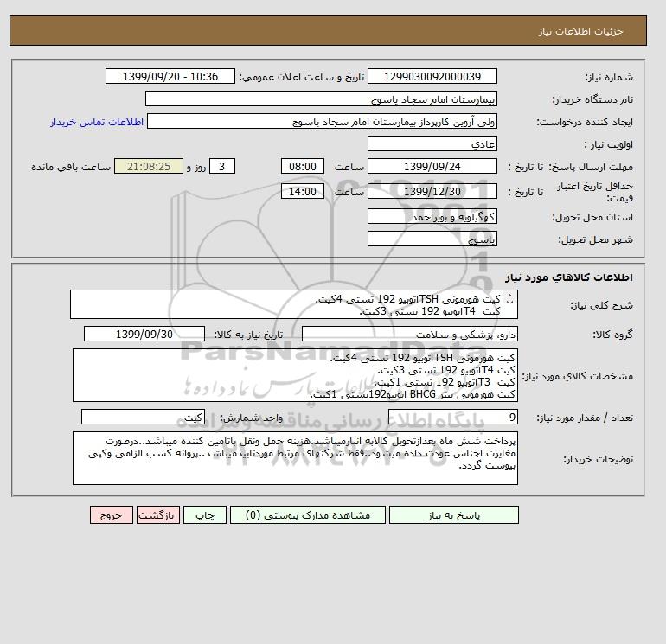Click the مهلت ارسال پاسخ label
The image size is (666, 644).
(591, 167)
